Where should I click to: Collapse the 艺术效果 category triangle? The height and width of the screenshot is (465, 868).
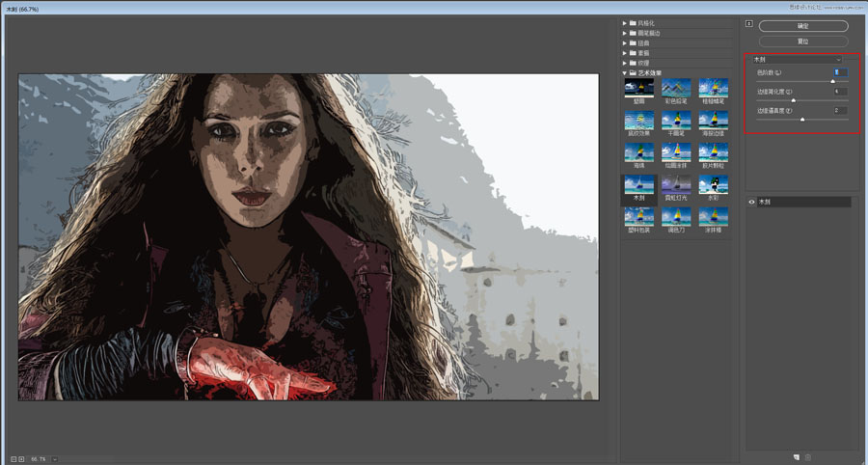pos(625,72)
